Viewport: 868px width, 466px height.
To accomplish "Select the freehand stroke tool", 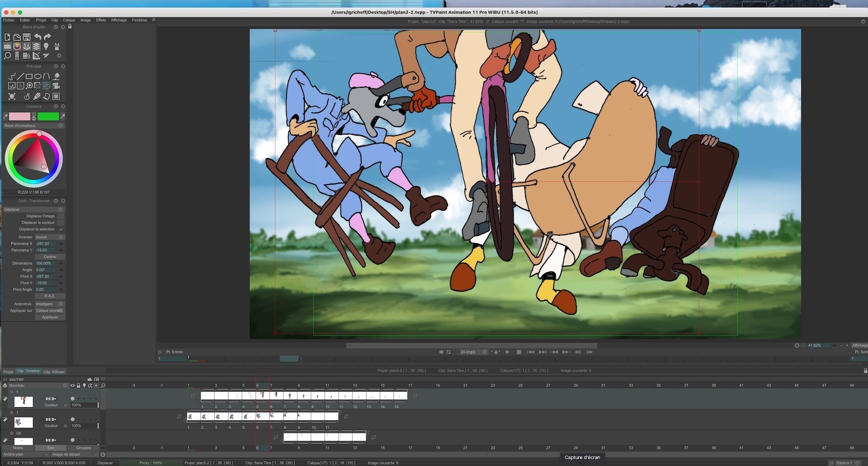I will [12, 76].
